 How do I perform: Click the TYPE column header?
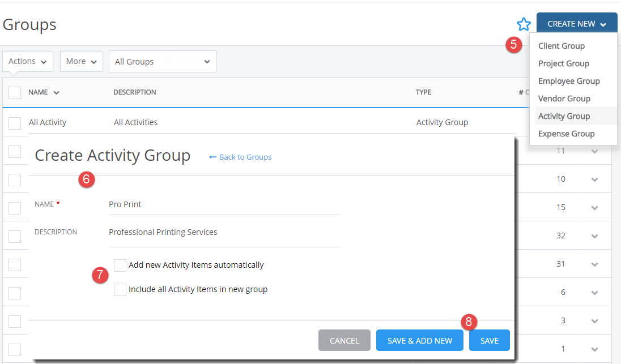coord(423,92)
